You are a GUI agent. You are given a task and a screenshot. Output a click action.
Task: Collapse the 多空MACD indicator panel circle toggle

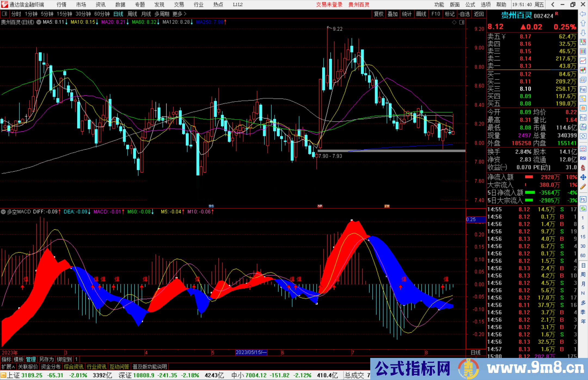[3, 212]
